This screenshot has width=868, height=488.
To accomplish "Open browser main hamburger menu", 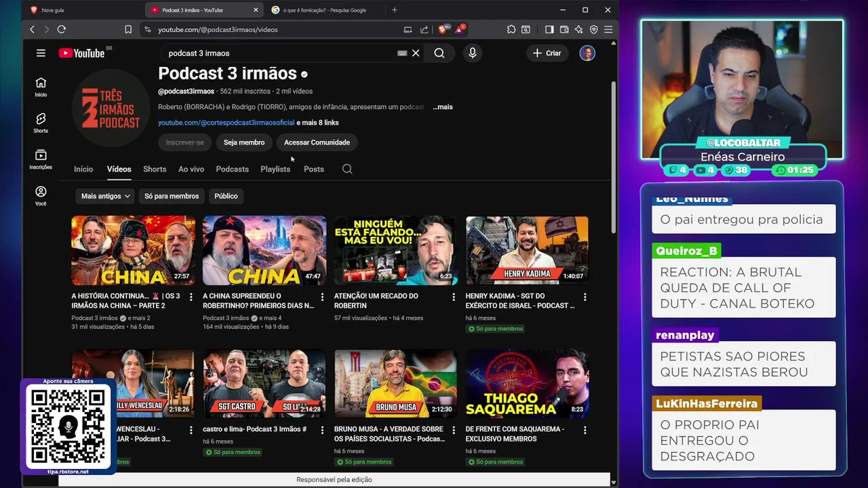I will [x=608, y=29].
